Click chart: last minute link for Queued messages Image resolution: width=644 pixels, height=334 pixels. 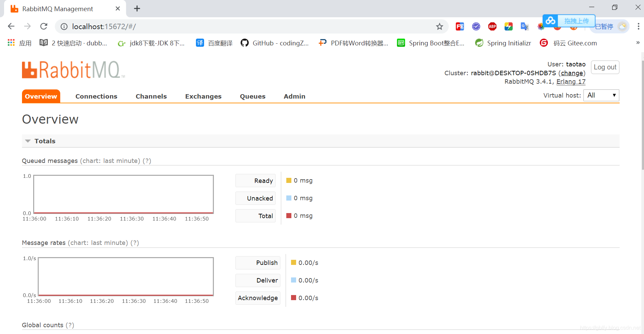click(x=110, y=161)
